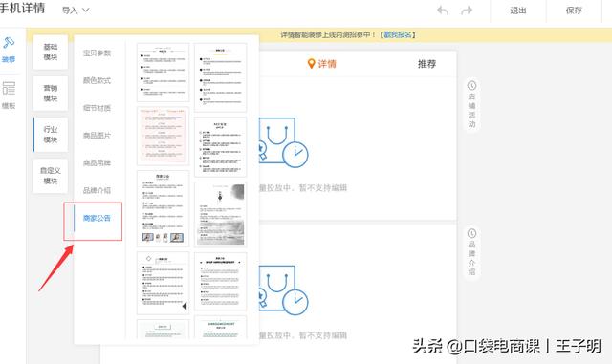
Task: Choose 商品吊牌 in the submenu
Action: click(x=97, y=162)
